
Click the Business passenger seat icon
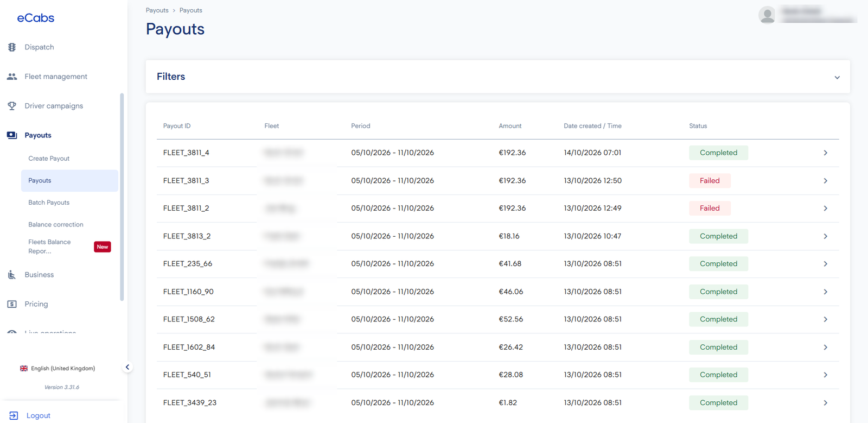click(12, 275)
